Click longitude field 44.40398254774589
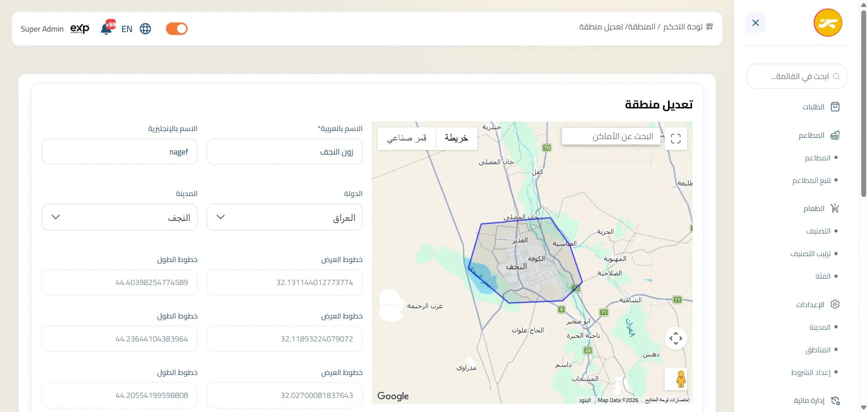The height and width of the screenshot is (412, 868). (119, 282)
